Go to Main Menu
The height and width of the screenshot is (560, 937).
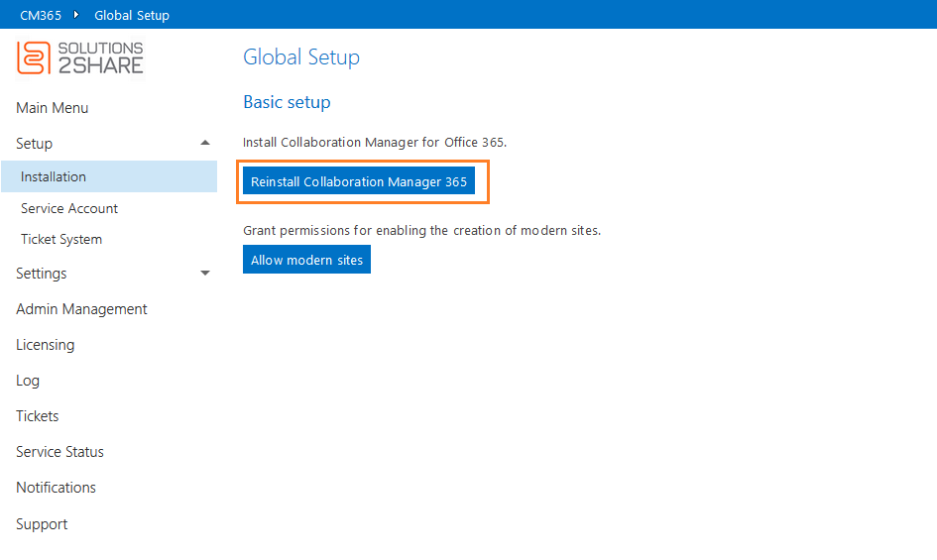[x=52, y=108]
